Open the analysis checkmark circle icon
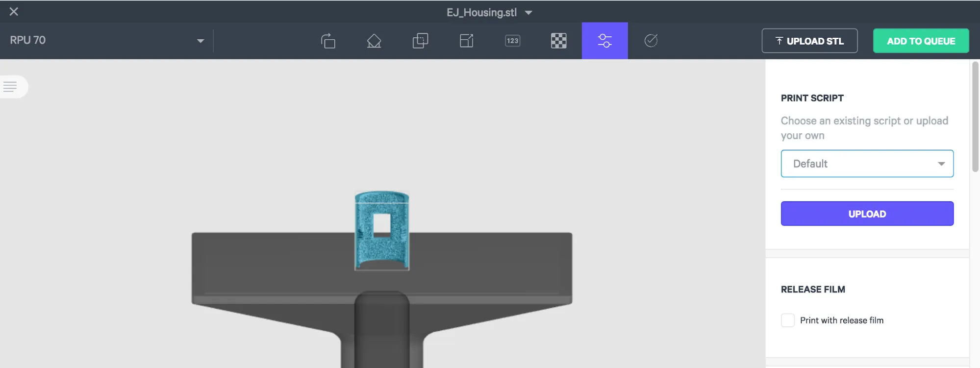Viewport: 980px width, 368px height. (651, 41)
